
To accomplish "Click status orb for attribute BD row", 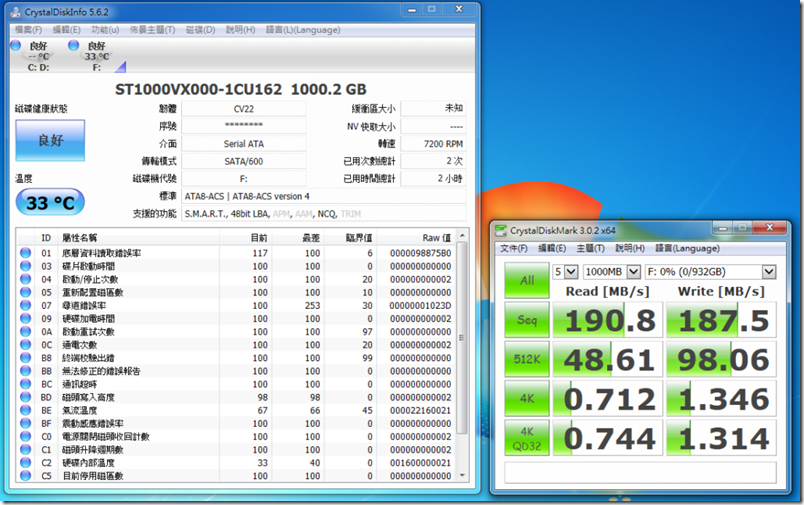I will pyautogui.click(x=26, y=397).
